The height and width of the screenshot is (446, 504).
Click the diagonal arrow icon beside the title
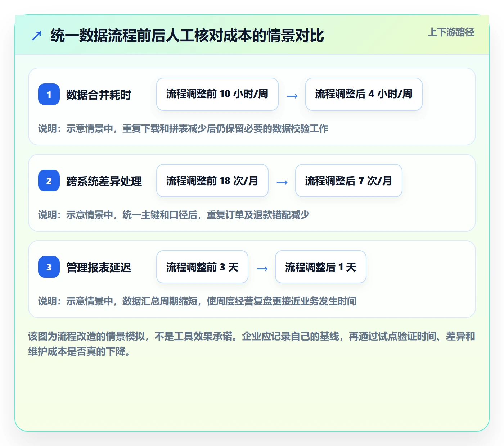click(x=37, y=36)
